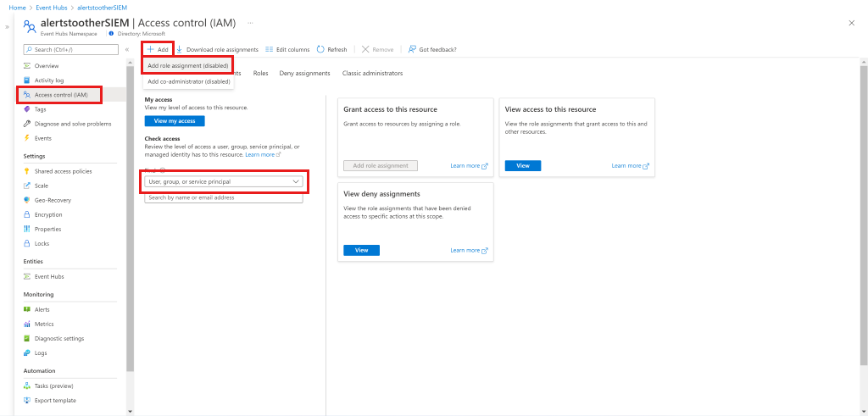
Task: Click the Logs icon
Action: [26, 353]
